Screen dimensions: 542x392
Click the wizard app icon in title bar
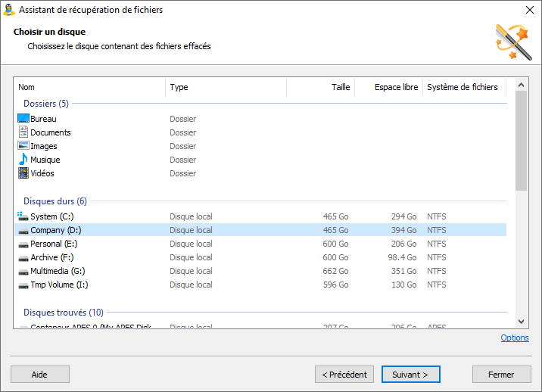pos(9,10)
